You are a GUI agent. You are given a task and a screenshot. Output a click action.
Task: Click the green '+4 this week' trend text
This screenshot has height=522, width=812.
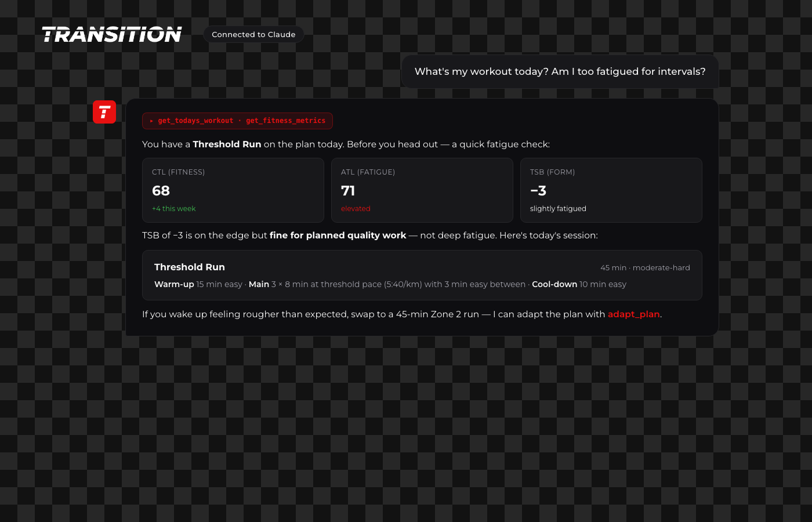173,209
